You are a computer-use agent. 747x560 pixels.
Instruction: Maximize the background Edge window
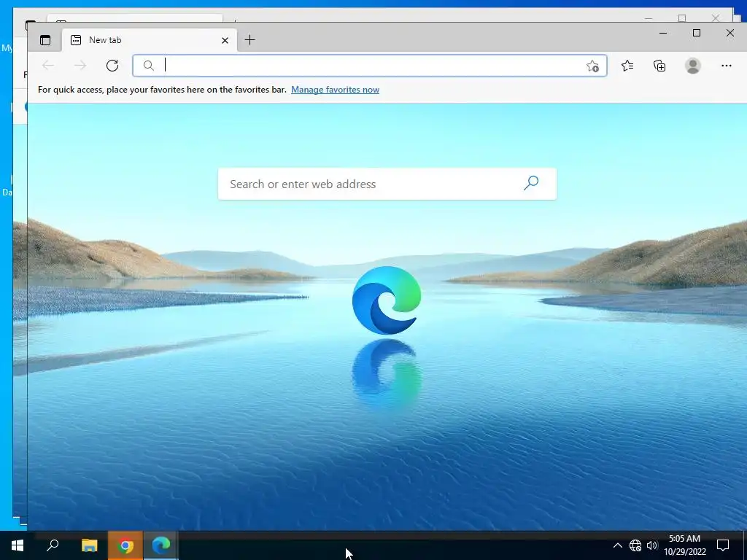[x=682, y=18]
